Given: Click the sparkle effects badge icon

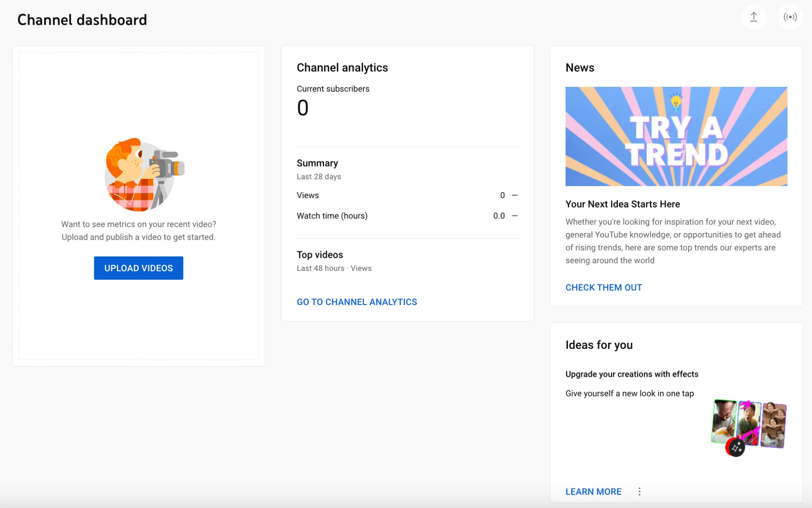Looking at the screenshot, I should (x=736, y=448).
